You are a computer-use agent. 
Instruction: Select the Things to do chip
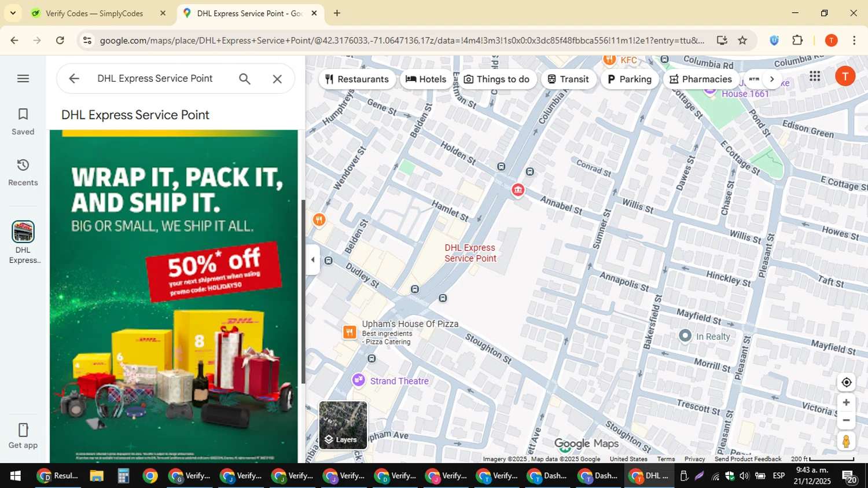pyautogui.click(x=497, y=79)
